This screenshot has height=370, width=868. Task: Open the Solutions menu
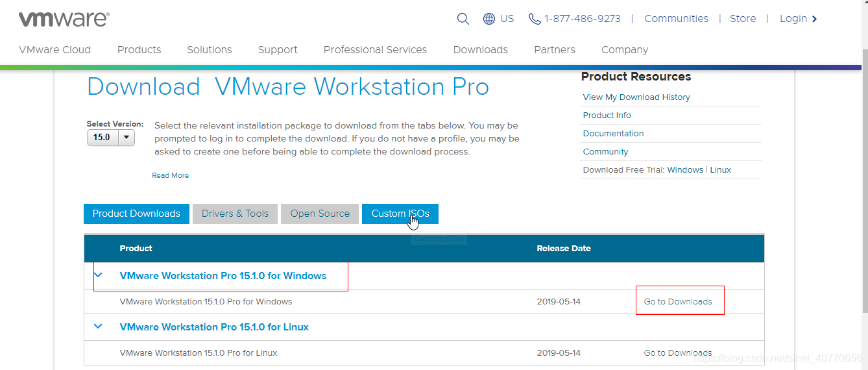(210, 50)
